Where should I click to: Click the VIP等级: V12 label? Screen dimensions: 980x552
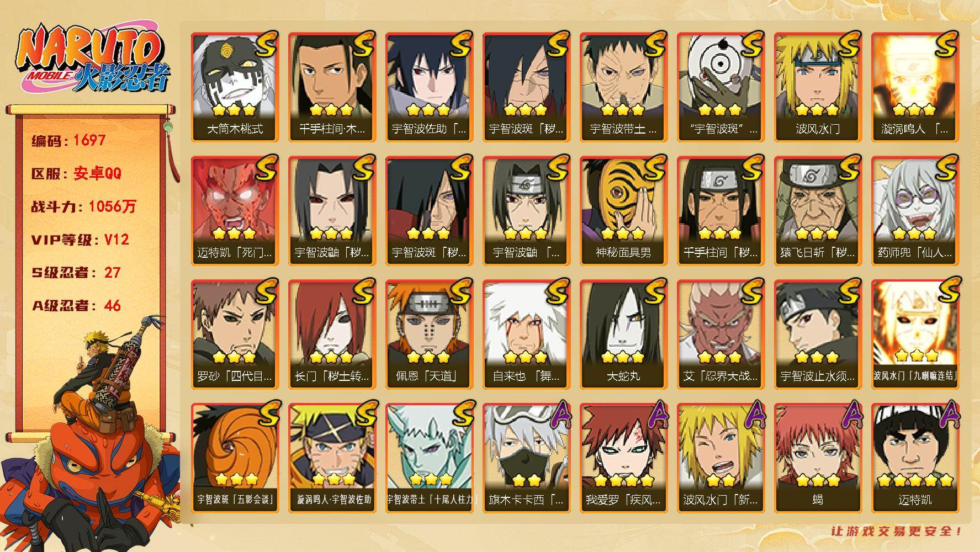[80, 240]
